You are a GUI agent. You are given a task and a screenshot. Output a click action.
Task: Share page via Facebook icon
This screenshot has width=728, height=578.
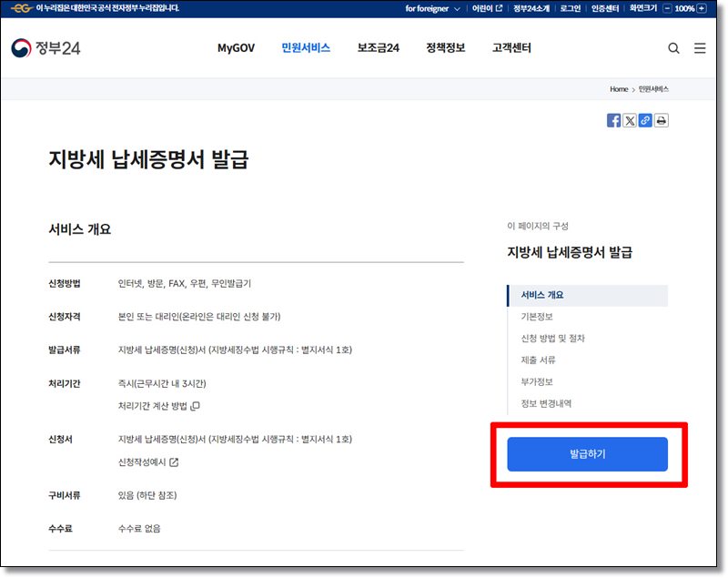click(613, 120)
